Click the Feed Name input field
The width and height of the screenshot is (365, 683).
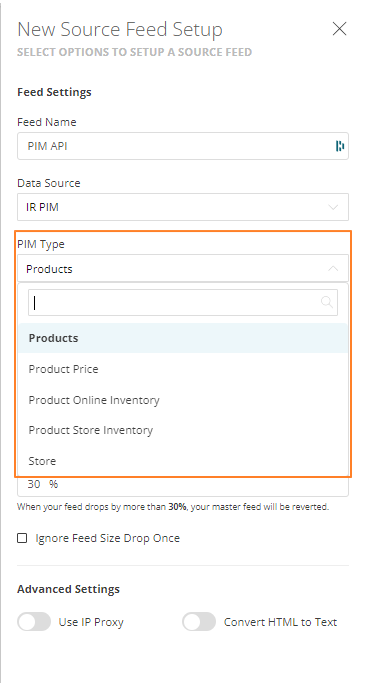[183, 146]
